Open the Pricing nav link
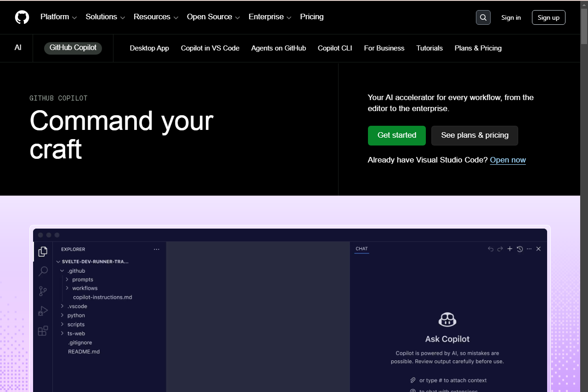The height and width of the screenshot is (392, 588). pyautogui.click(x=312, y=17)
